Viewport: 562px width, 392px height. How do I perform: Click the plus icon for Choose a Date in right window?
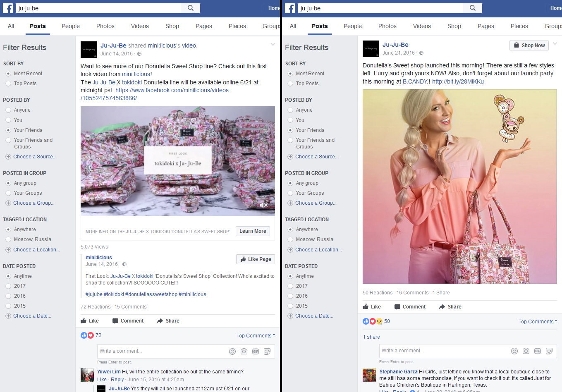(290, 316)
